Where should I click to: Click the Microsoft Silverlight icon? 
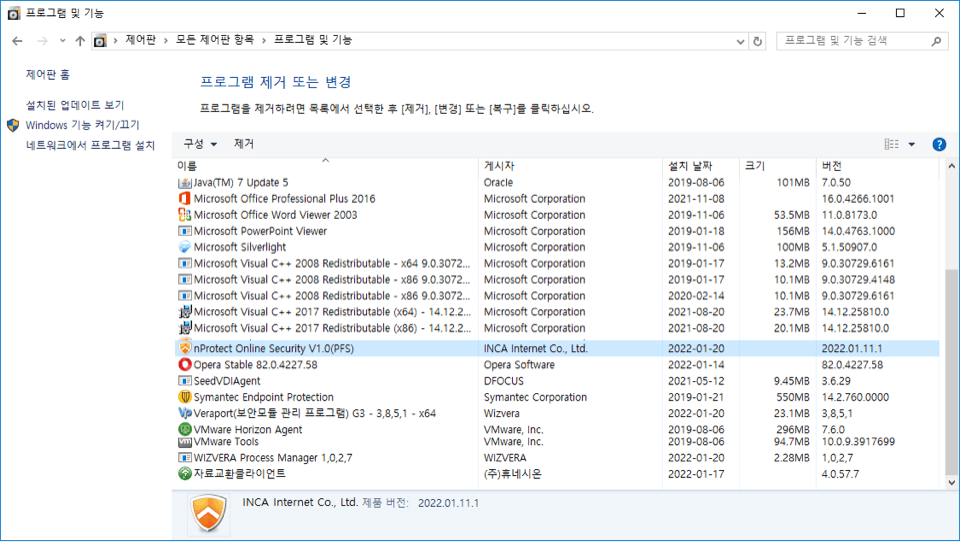coord(184,247)
